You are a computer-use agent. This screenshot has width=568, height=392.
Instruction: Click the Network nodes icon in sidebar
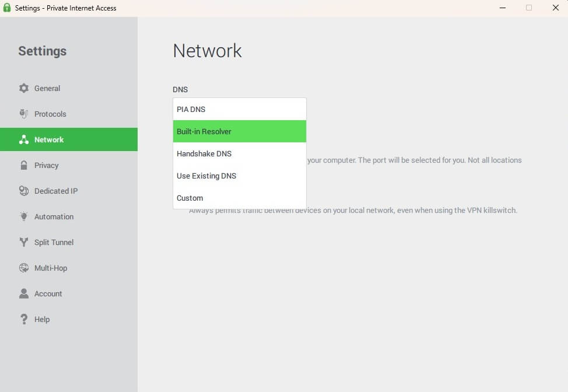[x=23, y=139]
